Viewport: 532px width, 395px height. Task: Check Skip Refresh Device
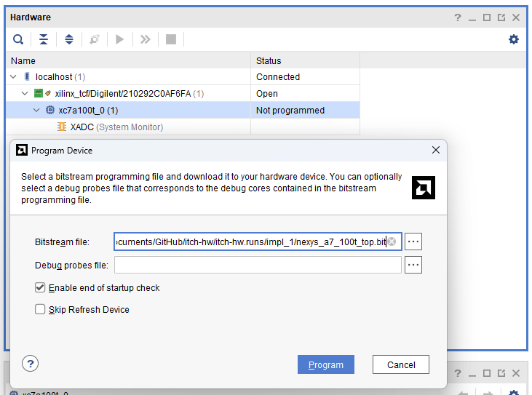coord(40,309)
